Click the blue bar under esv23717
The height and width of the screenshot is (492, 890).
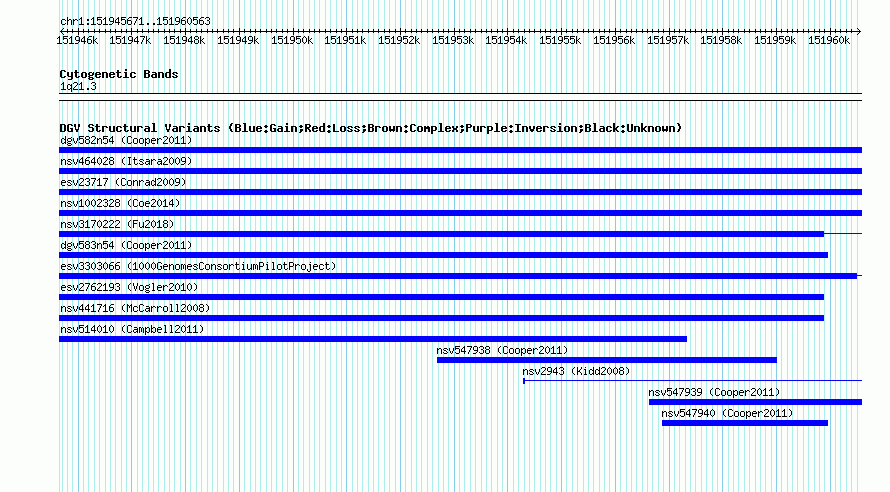click(460, 192)
